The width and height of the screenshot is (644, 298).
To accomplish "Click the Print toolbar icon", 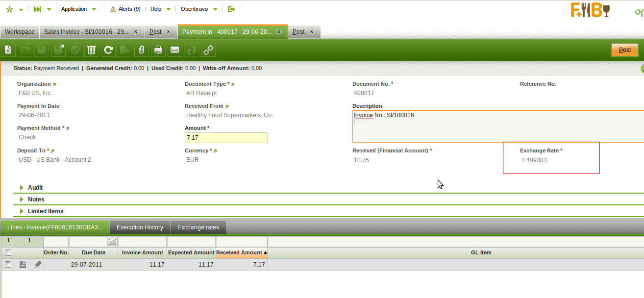I will tap(158, 50).
